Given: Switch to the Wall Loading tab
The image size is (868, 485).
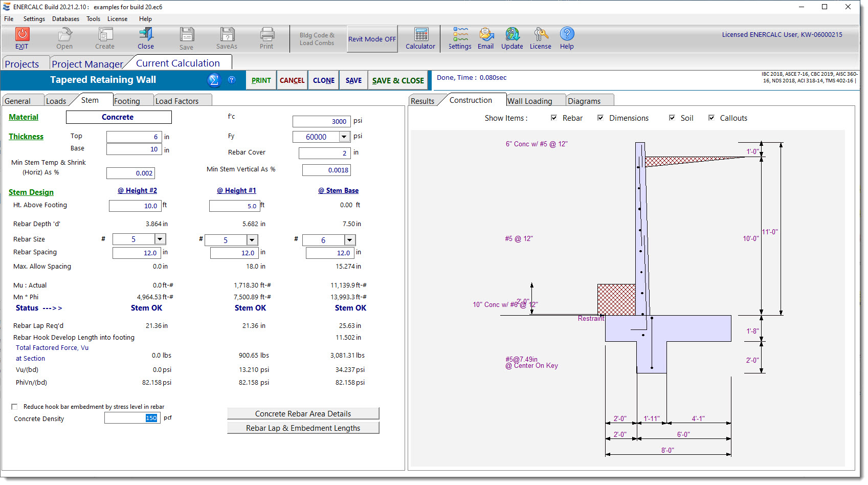Looking at the screenshot, I should click(x=535, y=101).
